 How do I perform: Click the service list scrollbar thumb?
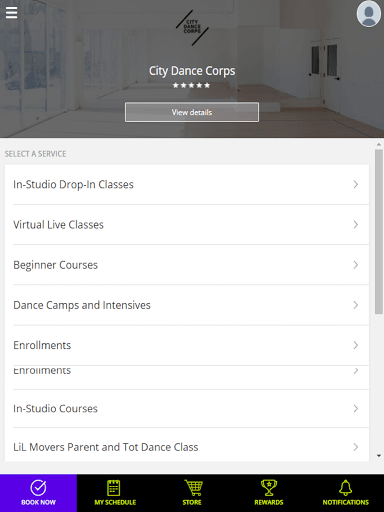coord(379,232)
